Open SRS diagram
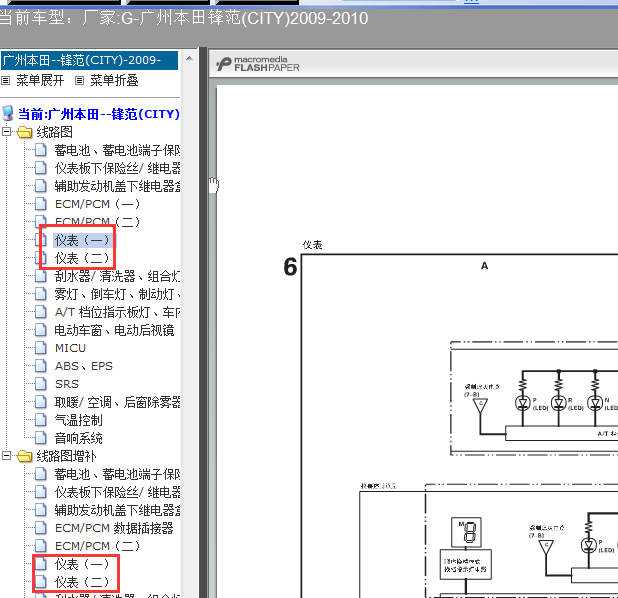Viewport: 618px width, 598px height. [67, 384]
